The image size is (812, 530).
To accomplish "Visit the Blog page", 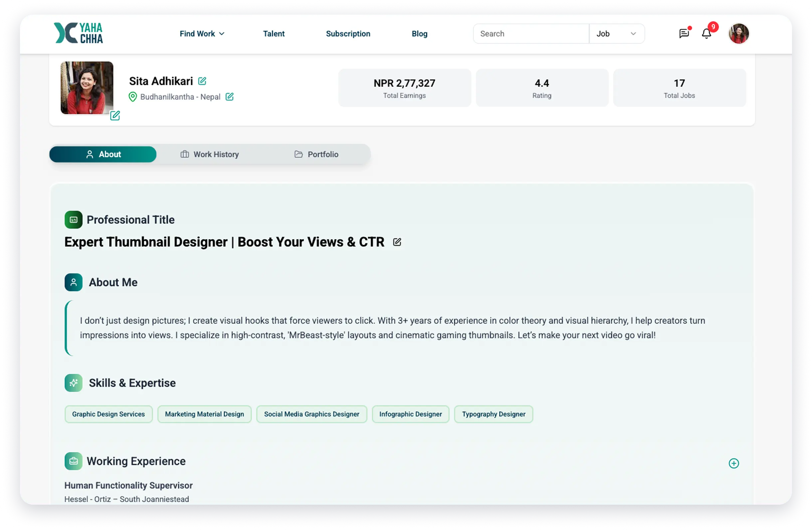I will click(419, 33).
